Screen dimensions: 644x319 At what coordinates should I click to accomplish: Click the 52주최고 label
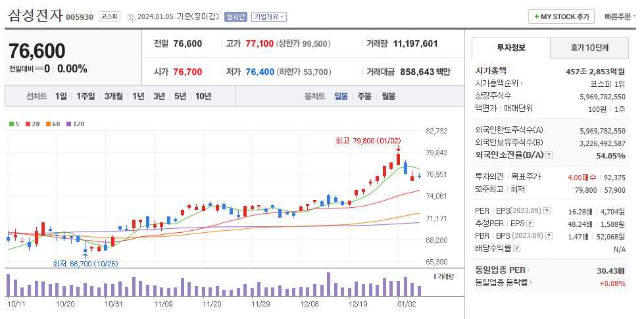pos(489,189)
